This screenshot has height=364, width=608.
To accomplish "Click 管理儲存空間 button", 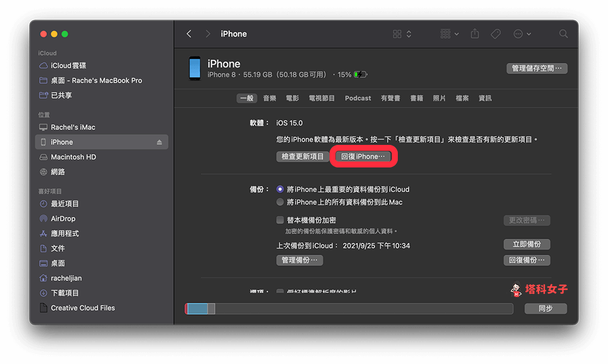I will [537, 69].
